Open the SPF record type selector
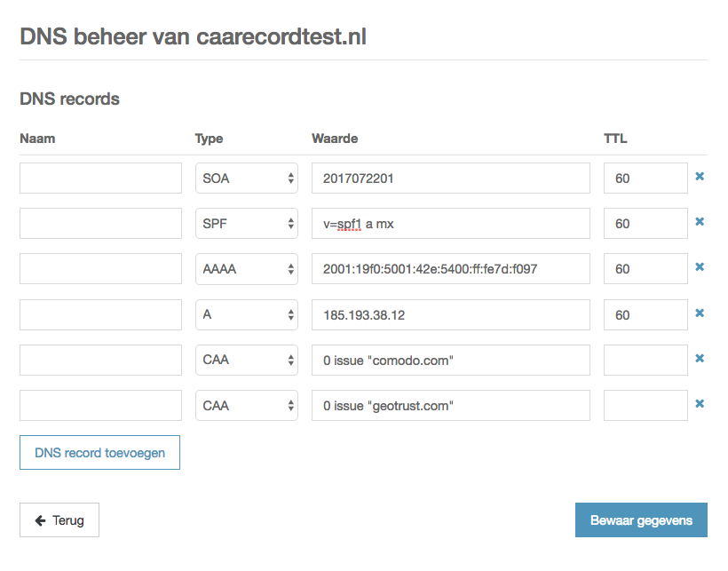The image size is (728, 571). [245, 223]
